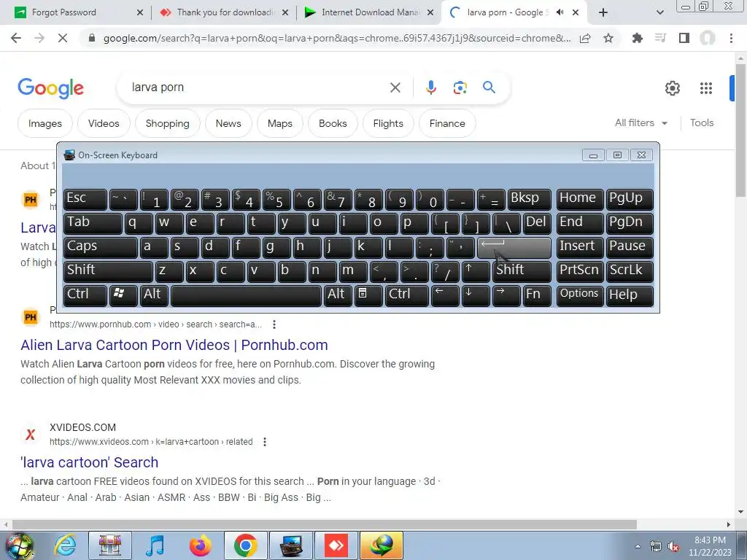Mute the audio icon on the Google tab
This screenshot has height=560, width=747.
click(x=560, y=12)
